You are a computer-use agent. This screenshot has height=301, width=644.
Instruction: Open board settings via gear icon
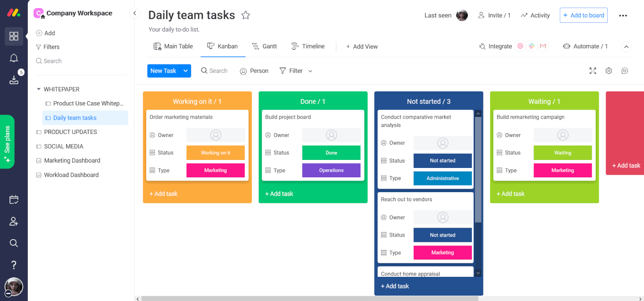point(609,70)
